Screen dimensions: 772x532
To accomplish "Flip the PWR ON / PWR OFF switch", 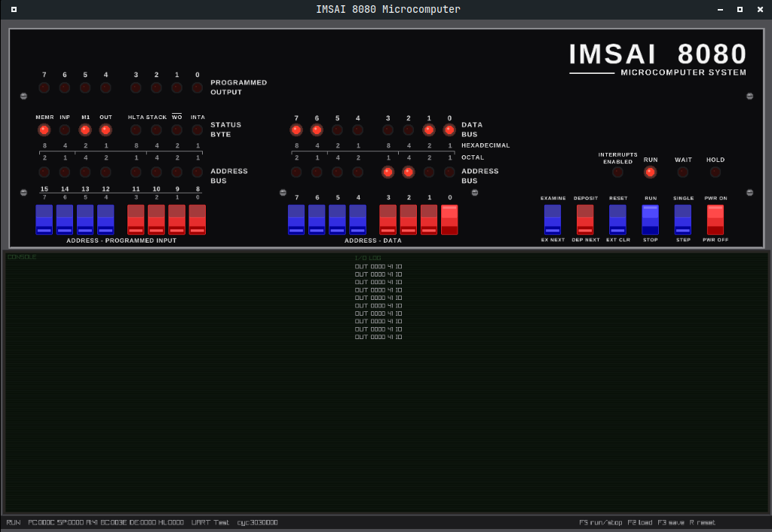I will pyautogui.click(x=715, y=220).
